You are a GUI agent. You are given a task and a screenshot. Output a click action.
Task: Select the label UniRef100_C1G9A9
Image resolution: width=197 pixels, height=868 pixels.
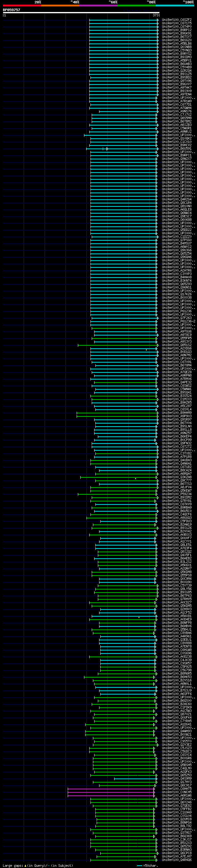point(177,812)
